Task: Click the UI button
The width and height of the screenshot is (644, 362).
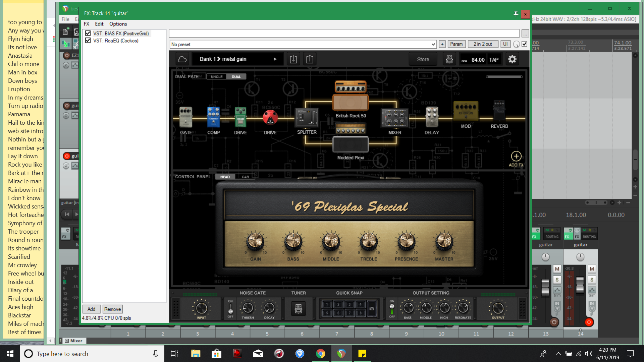Action: tap(505, 44)
